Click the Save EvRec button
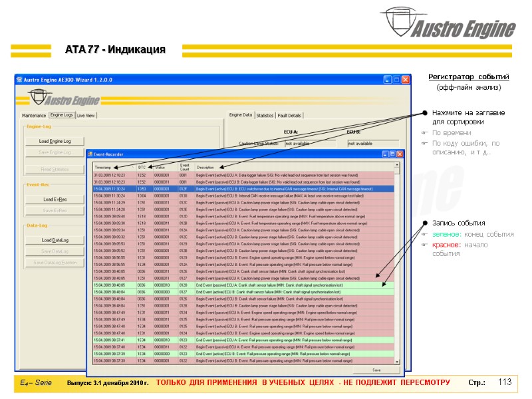 (55, 210)
